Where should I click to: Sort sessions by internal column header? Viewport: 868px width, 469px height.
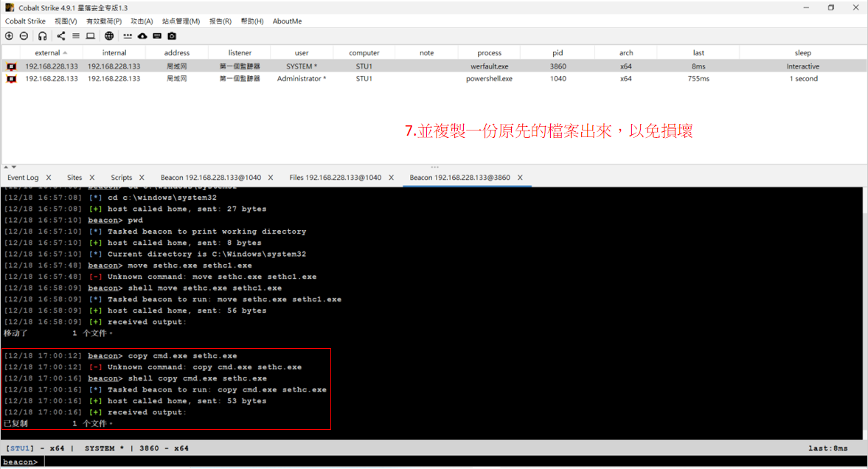114,53
